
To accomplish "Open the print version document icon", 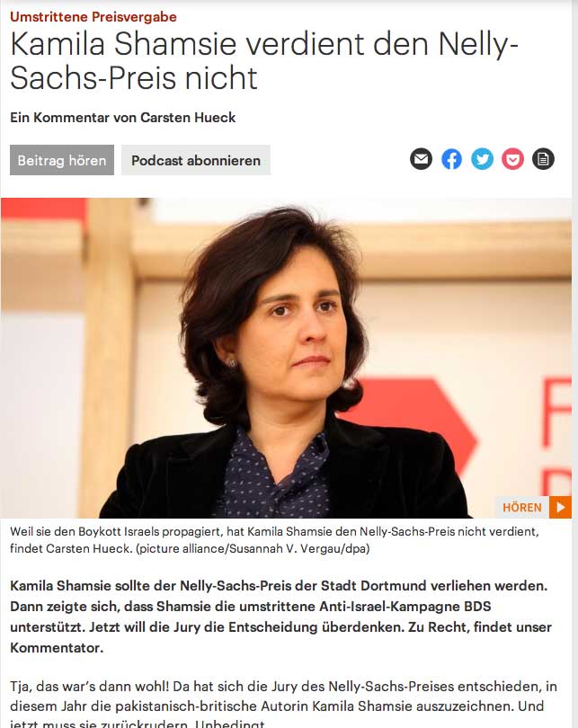I will [x=543, y=159].
